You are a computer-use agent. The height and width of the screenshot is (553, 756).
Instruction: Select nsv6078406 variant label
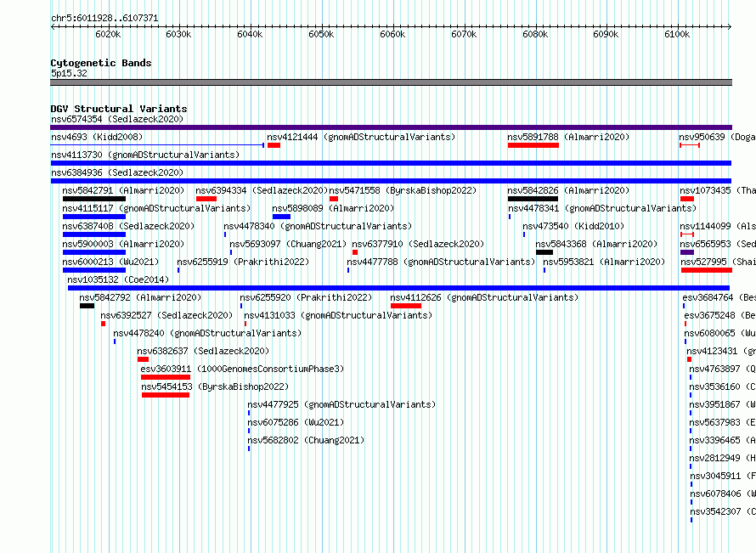tap(723, 494)
